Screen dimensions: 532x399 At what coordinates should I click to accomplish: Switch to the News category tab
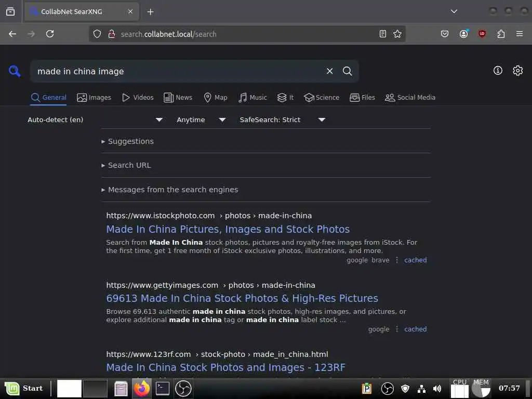coord(178,98)
